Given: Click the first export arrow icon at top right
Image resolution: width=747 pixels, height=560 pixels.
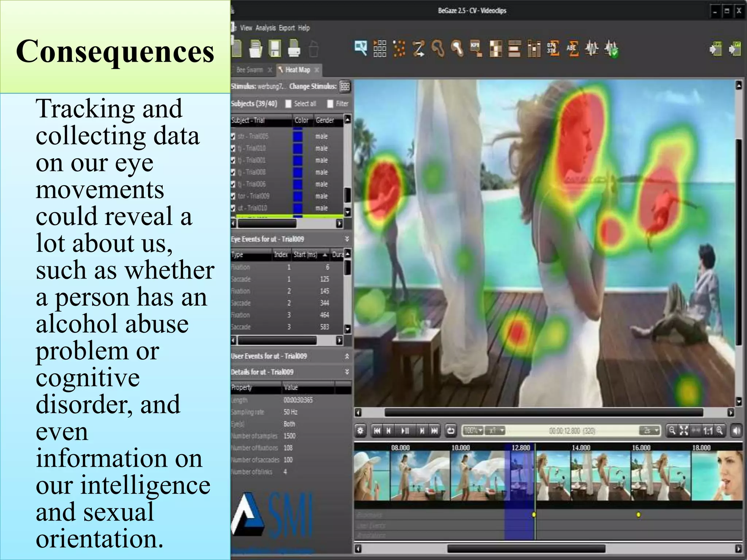Looking at the screenshot, I should click(716, 49).
